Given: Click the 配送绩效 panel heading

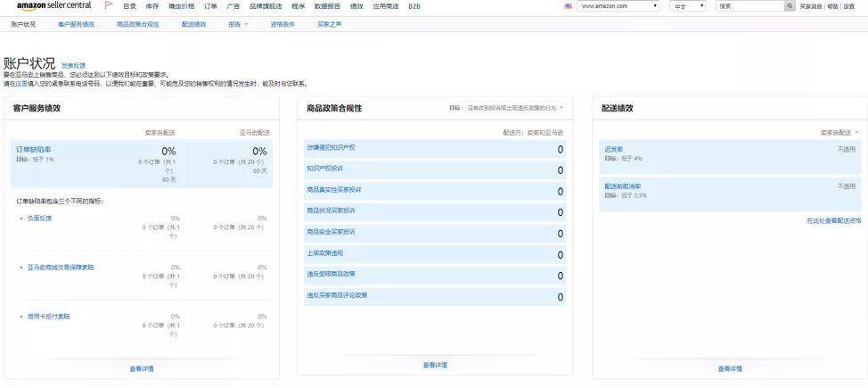Looking at the screenshot, I should click(x=618, y=108).
